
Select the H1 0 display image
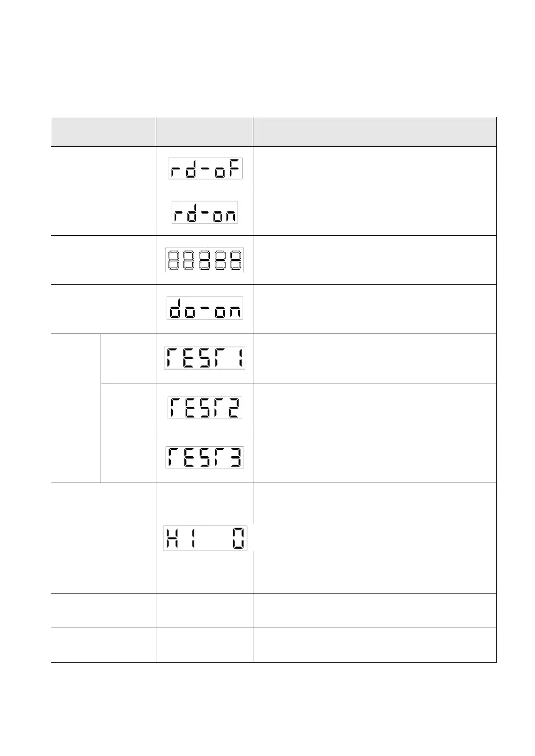[205, 538]
